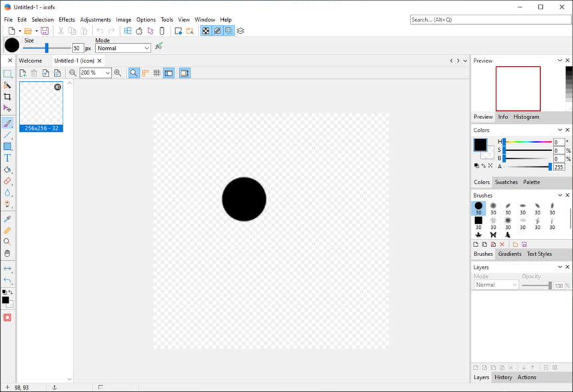Viewport: 573px width, 392px height.
Task: Click the Save icon in toolbar
Action: (x=45, y=31)
